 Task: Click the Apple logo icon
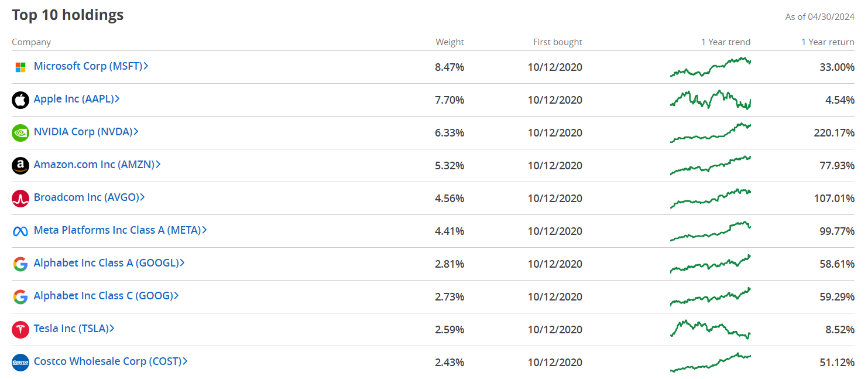[x=20, y=100]
